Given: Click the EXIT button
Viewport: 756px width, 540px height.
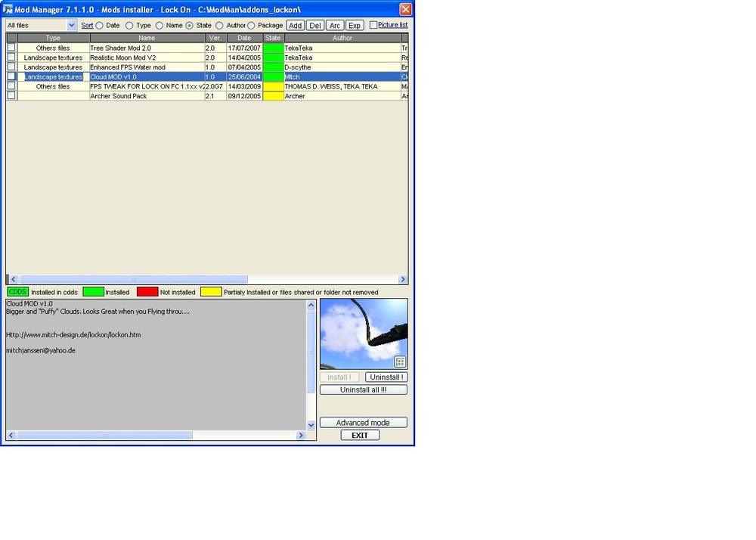Looking at the screenshot, I should click(360, 435).
